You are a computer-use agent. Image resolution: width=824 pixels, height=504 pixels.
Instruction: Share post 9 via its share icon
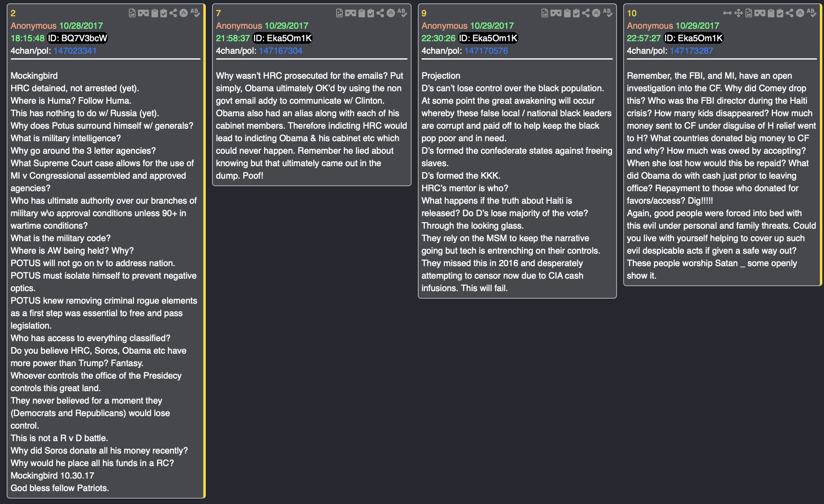pos(586,13)
